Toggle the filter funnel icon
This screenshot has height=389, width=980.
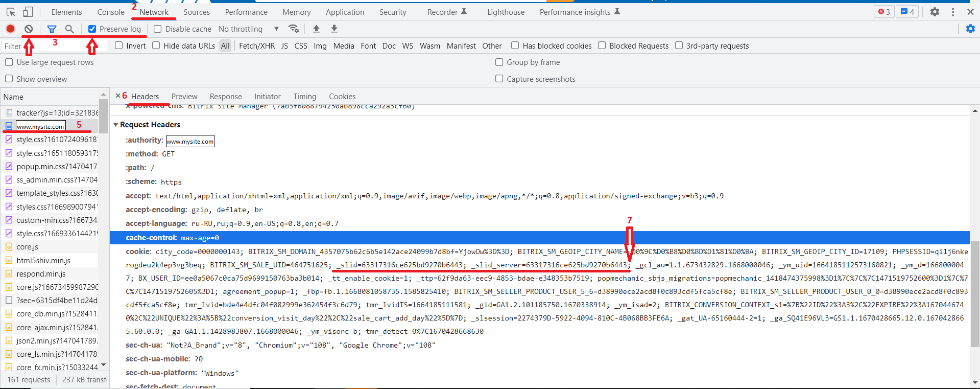tap(52, 29)
